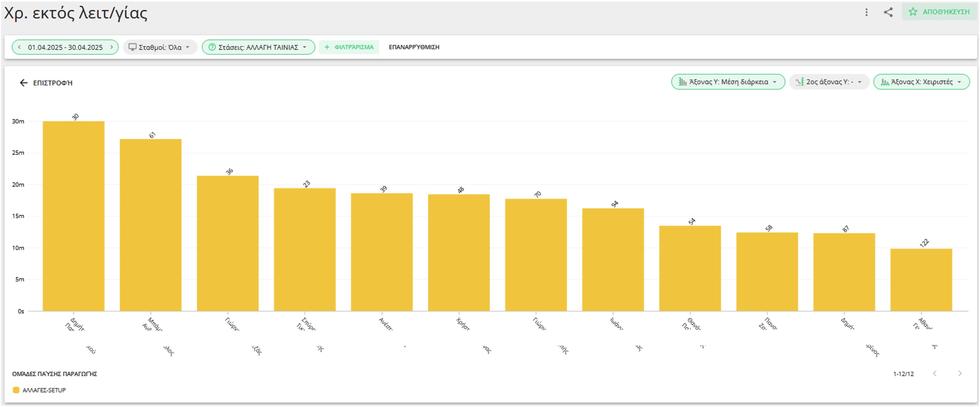Click the monitor icon in the Σταθμοί filter

pos(132,47)
